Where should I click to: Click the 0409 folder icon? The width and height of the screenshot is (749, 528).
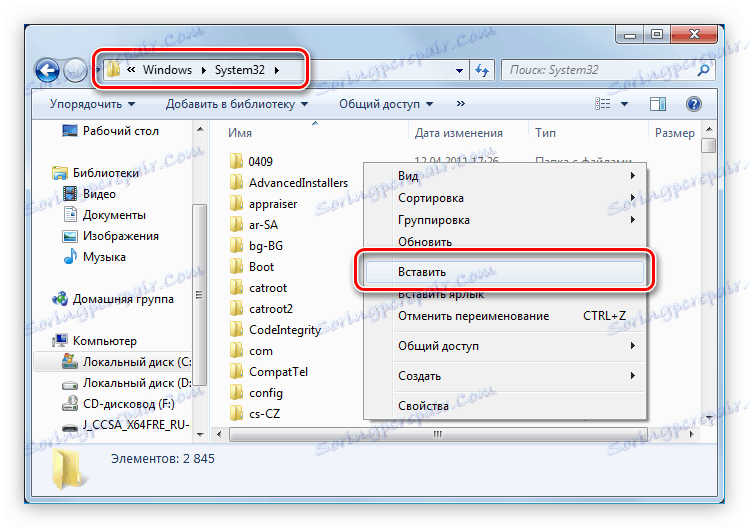236,161
